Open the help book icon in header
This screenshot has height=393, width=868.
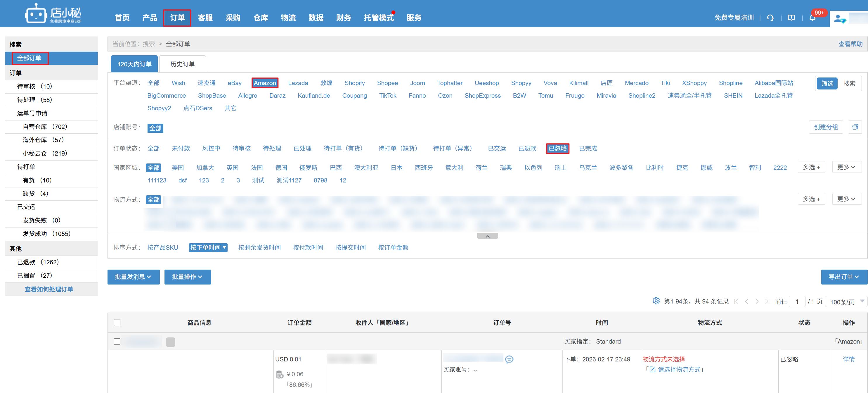tap(791, 18)
